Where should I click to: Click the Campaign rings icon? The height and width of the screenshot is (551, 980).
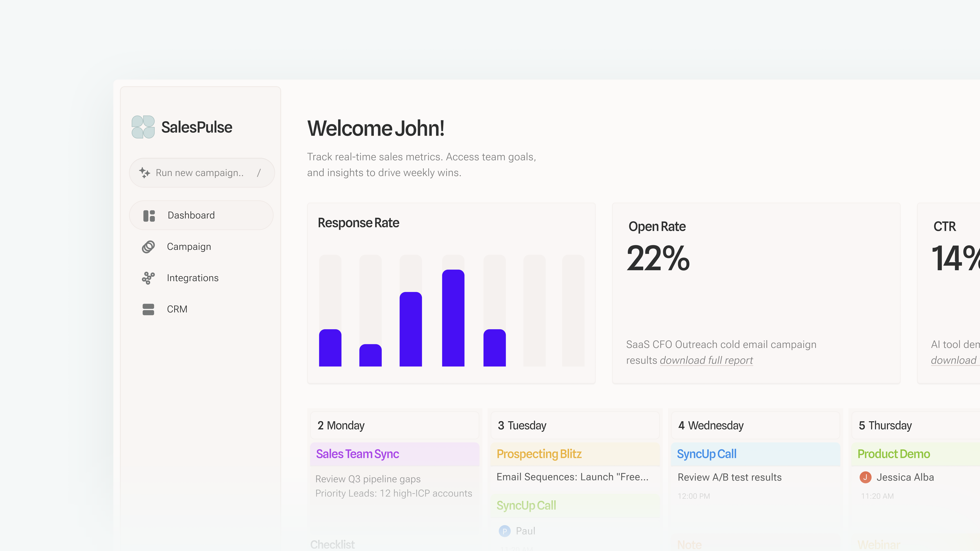pyautogui.click(x=148, y=247)
